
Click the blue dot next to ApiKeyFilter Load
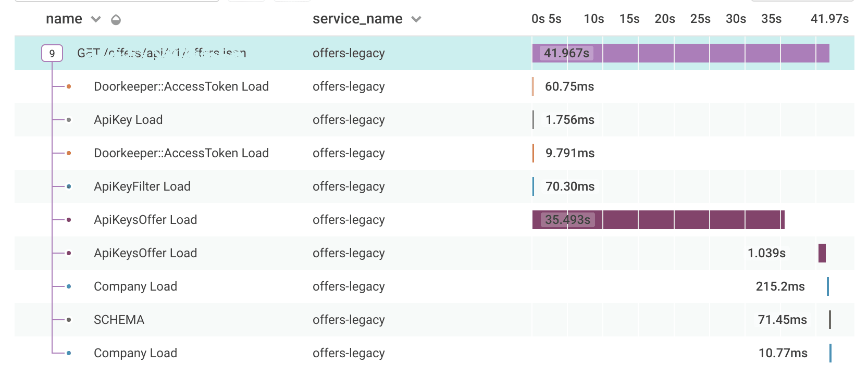coord(69,186)
